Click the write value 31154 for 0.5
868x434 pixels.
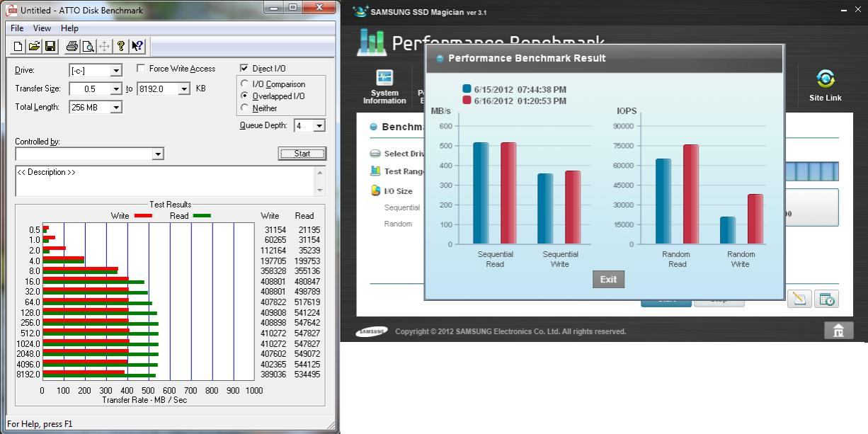(x=275, y=229)
